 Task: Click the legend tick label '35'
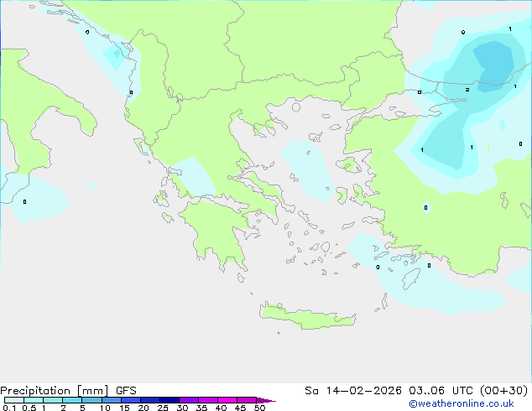[x=201, y=408]
